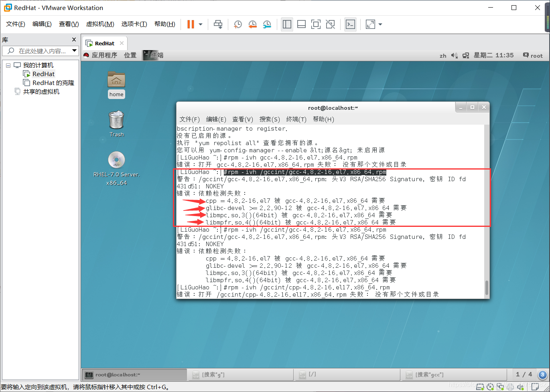This screenshot has width=550, height=392.
Task: Open the guest notification counter icon
Action: pyautogui.click(x=542, y=375)
